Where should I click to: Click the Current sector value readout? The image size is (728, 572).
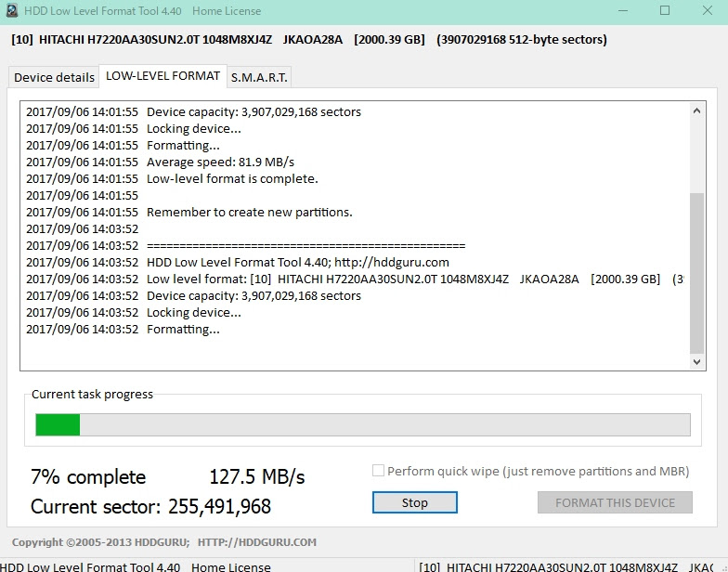(219, 507)
